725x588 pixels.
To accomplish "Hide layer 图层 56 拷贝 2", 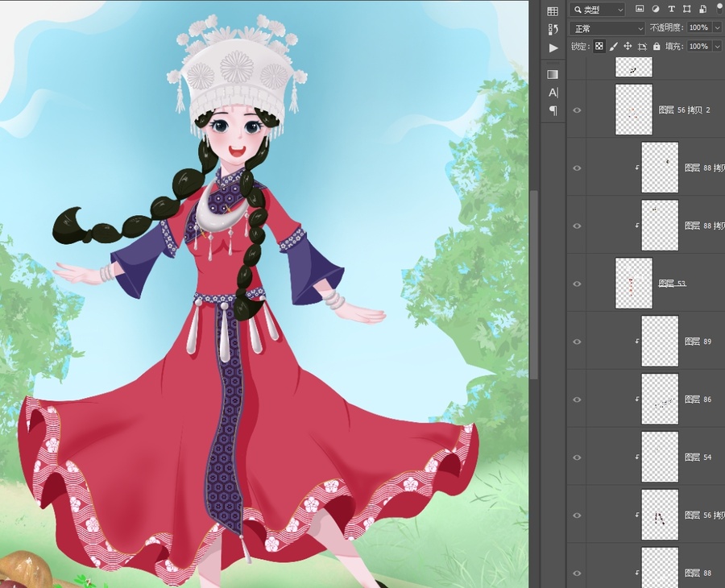I will (577, 110).
